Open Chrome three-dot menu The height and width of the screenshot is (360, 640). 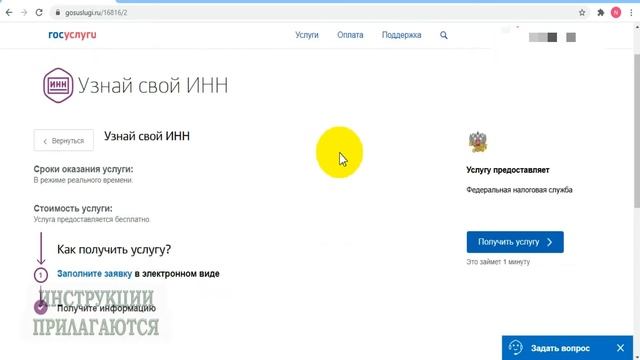(x=631, y=13)
